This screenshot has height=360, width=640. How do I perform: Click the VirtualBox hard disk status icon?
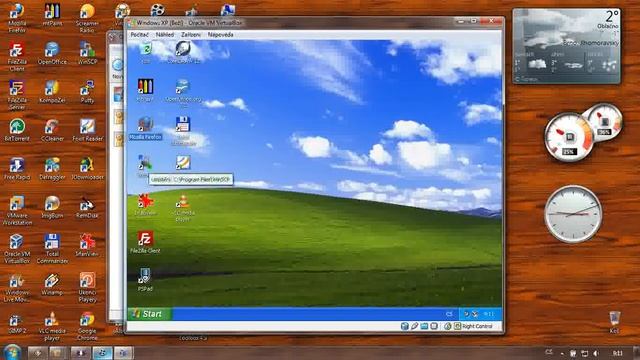pos(404,326)
